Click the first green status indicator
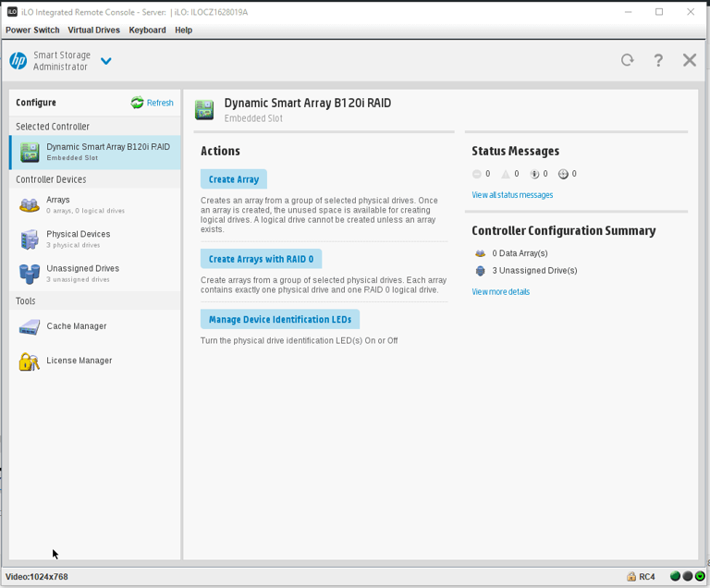This screenshot has width=710, height=588. pos(675,576)
